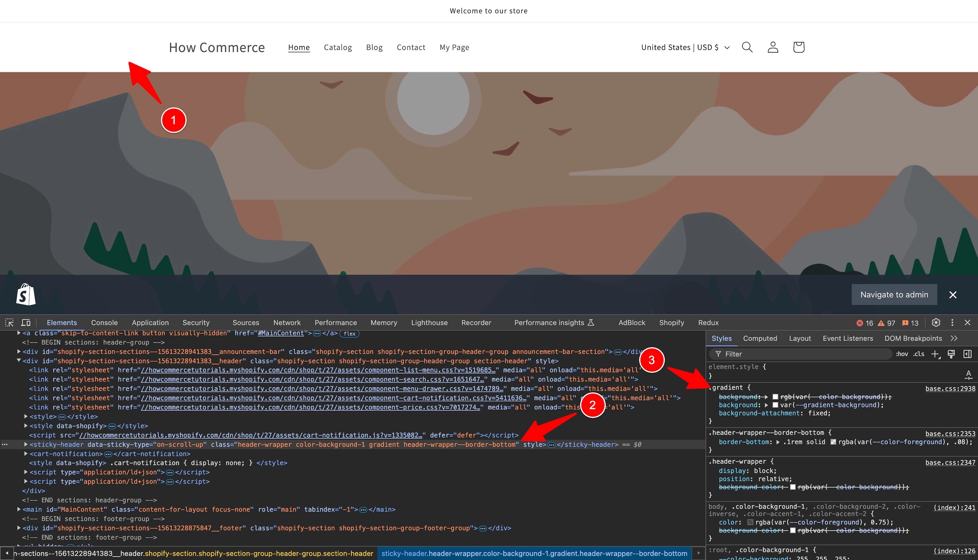978x560 pixels.
Task: Open the Computed styles tab
Action: point(760,339)
